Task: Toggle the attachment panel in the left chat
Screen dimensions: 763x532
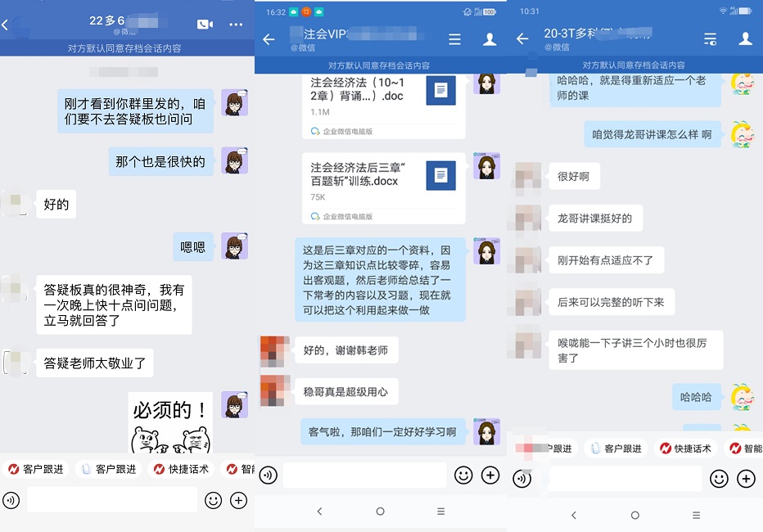Action: click(238, 500)
